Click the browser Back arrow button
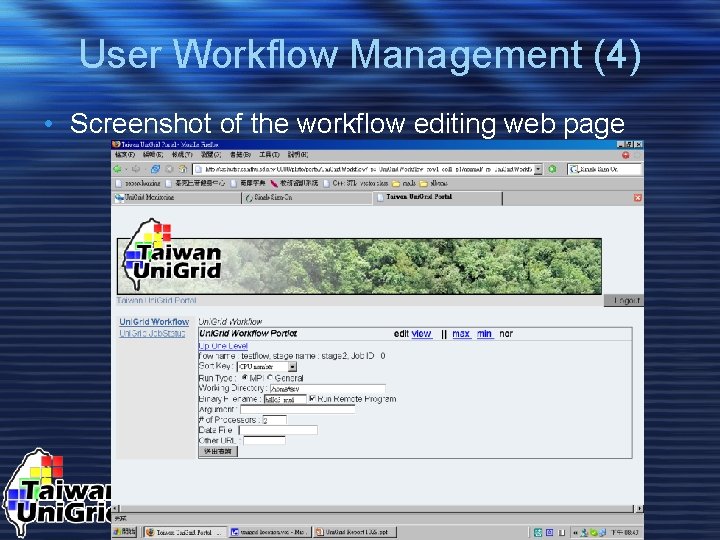This screenshot has width=720, height=540. (118, 169)
